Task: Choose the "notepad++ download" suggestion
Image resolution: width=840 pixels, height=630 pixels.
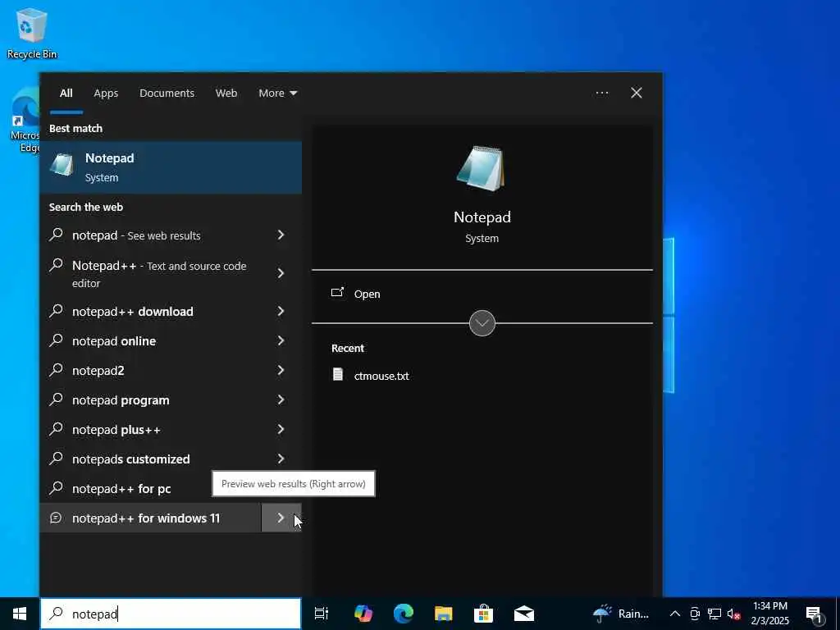Action: (x=151, y=311)
